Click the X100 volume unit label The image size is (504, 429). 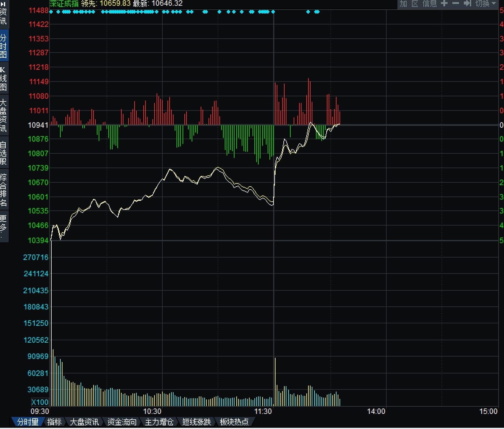[40, 402]
